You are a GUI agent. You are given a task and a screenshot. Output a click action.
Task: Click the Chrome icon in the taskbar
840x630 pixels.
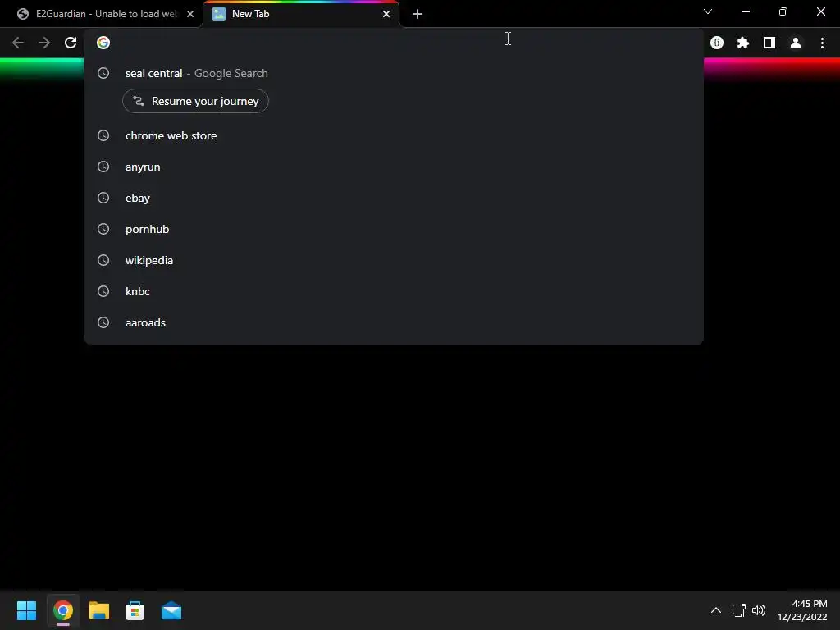62,610
